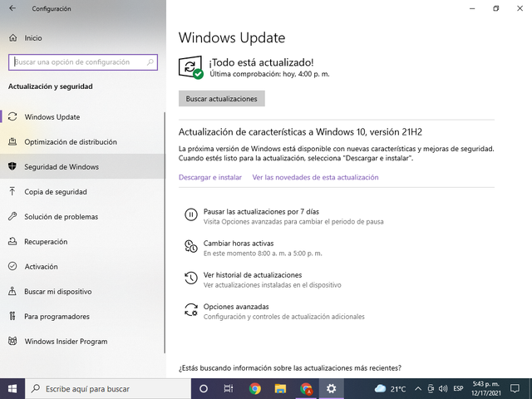Open Recuperación section

click(x=82, y=241)
